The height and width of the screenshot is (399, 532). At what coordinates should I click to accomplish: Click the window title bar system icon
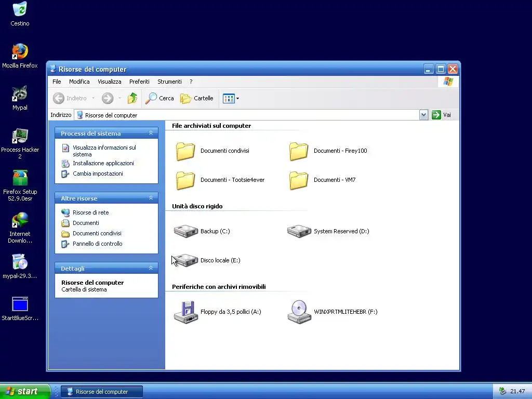tap(53, 69)
